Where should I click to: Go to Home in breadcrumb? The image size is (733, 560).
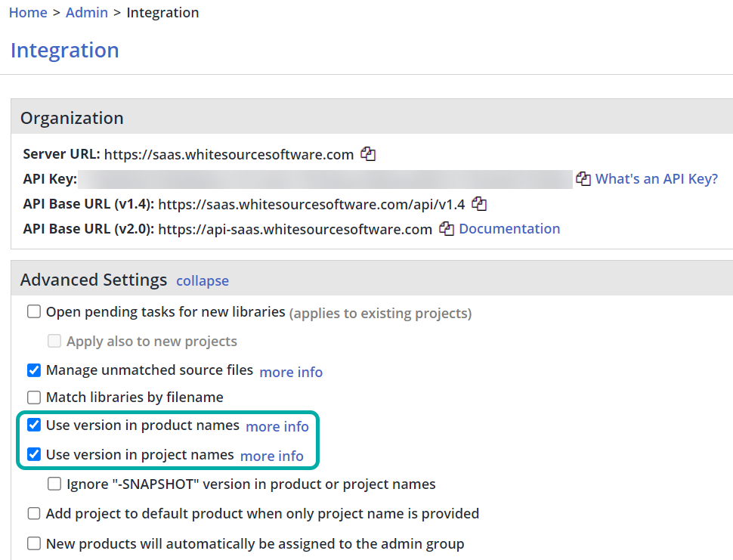pos(28,13)
